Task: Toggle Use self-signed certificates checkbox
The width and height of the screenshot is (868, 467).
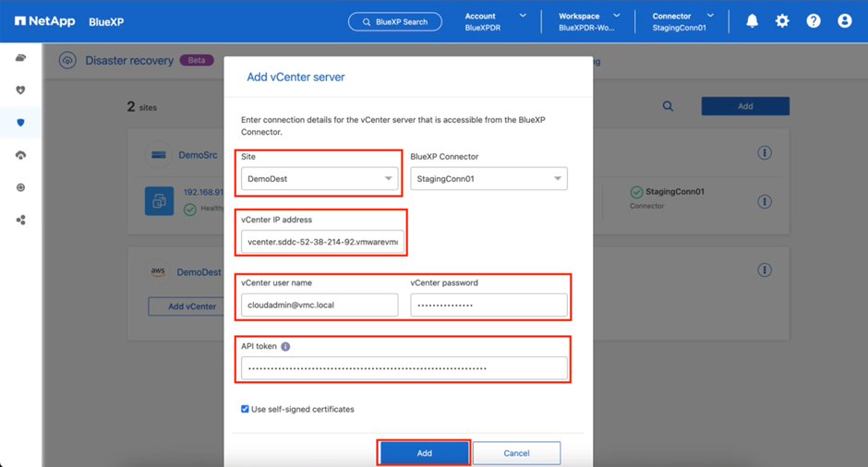Action: tap(245, 409)
